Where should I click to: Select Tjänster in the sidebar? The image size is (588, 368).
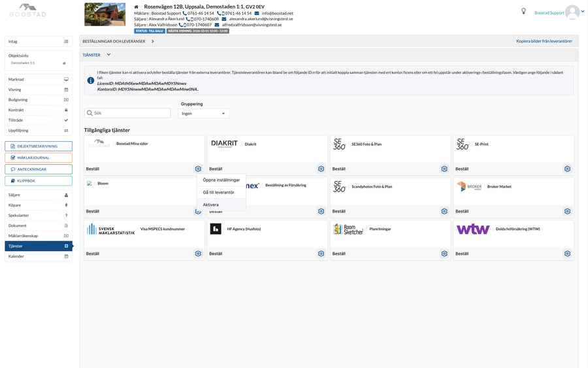pos(39,246)
